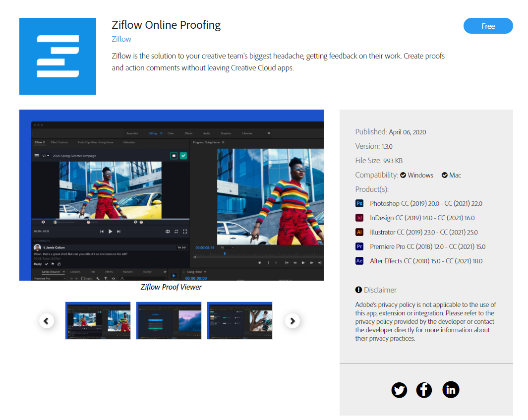Click the Facebook share icon

tap(424, 390)
